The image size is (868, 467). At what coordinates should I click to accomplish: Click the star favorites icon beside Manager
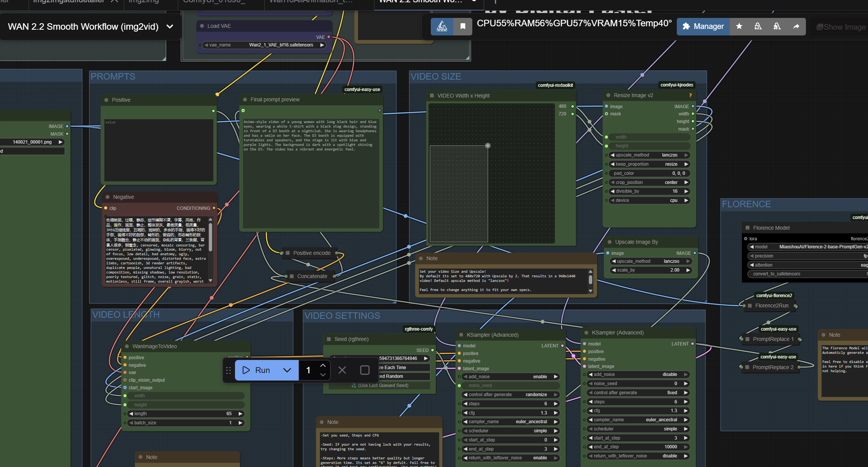pos(739,26)
